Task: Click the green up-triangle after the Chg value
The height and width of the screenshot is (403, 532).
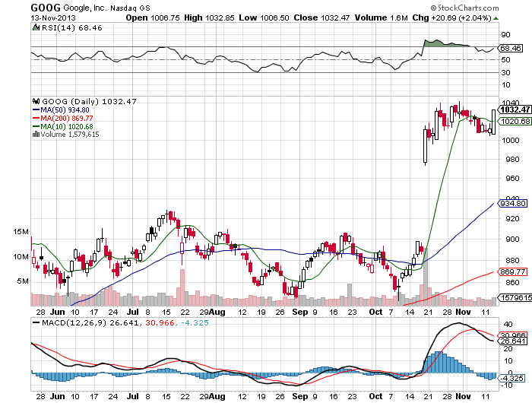Action: click(x=496, y=18)
